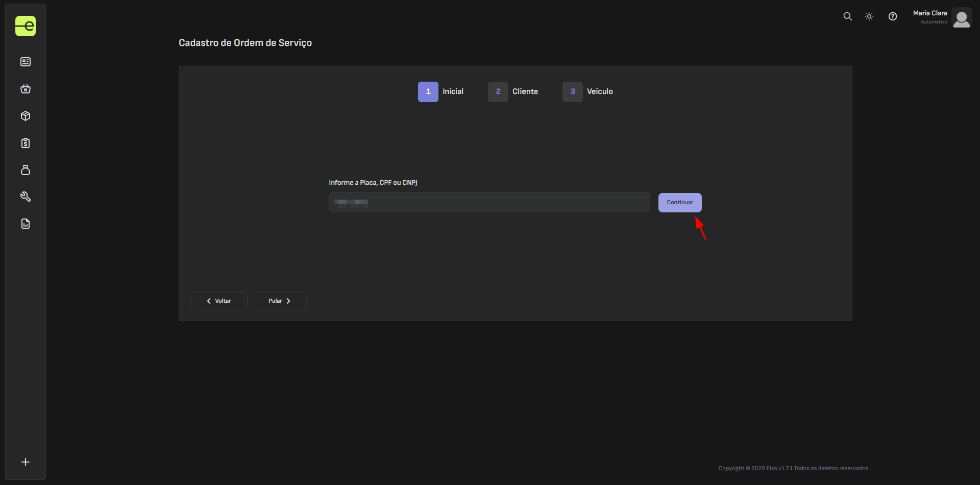Image resolution: width=980 pixels, height=485 pixels.
Task: Select step 2 Cliente
Action: tap(498, 92)
